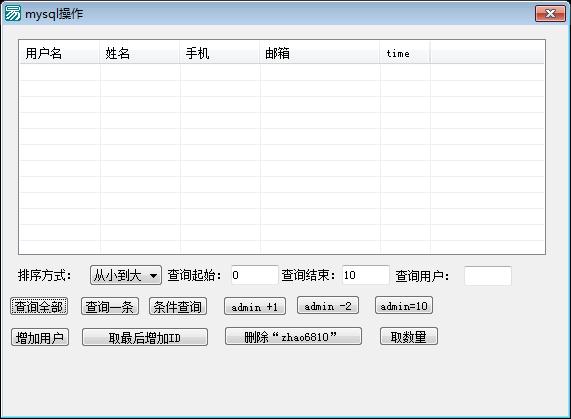Click the 查询用户 input field
The width and height of the screenshot is (571, 419).
[488, 276]
